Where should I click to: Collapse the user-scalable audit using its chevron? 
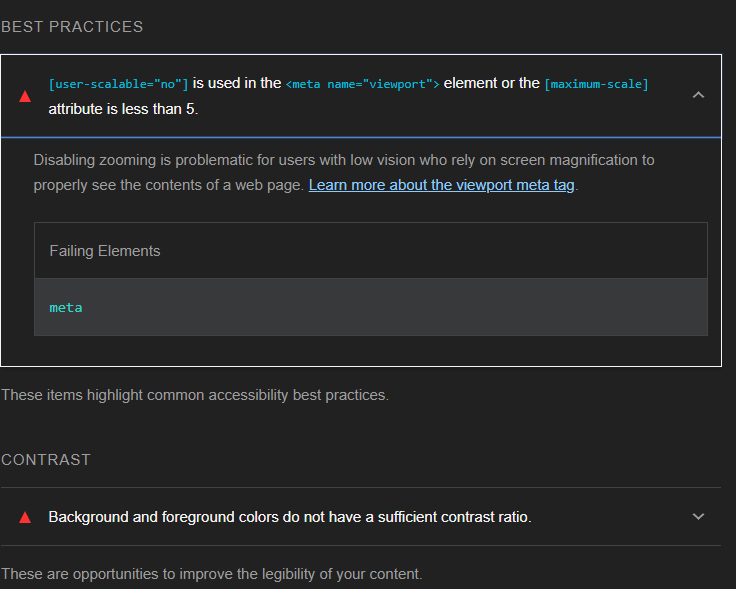click(698, 95)
